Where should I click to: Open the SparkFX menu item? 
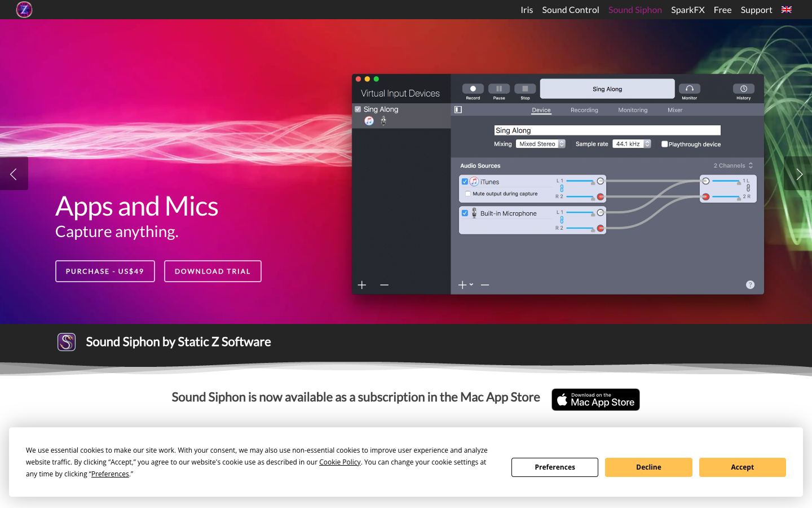688,10
